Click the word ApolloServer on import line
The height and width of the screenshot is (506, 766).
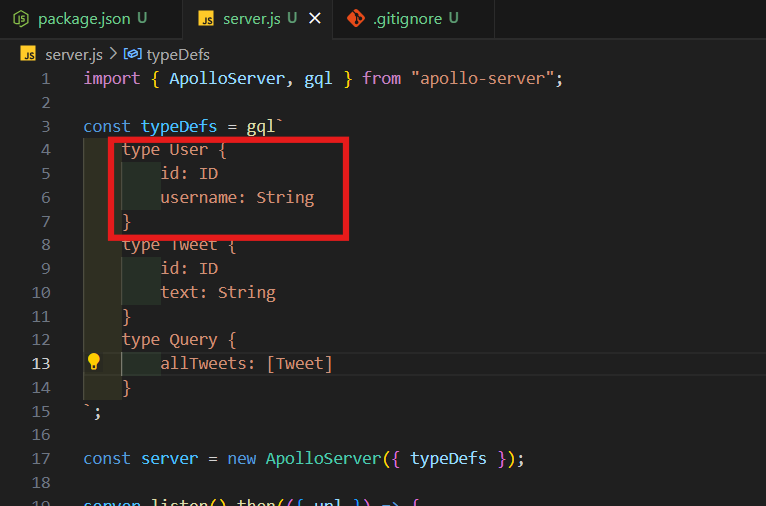tap(227, 79)
